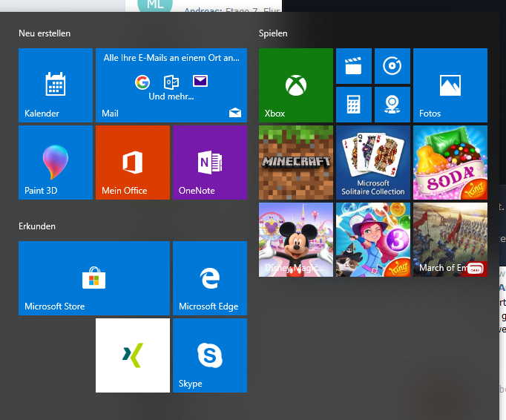The image size is (506, 420).
Task: Open the Kalender tile
Action: coord(56,85)
